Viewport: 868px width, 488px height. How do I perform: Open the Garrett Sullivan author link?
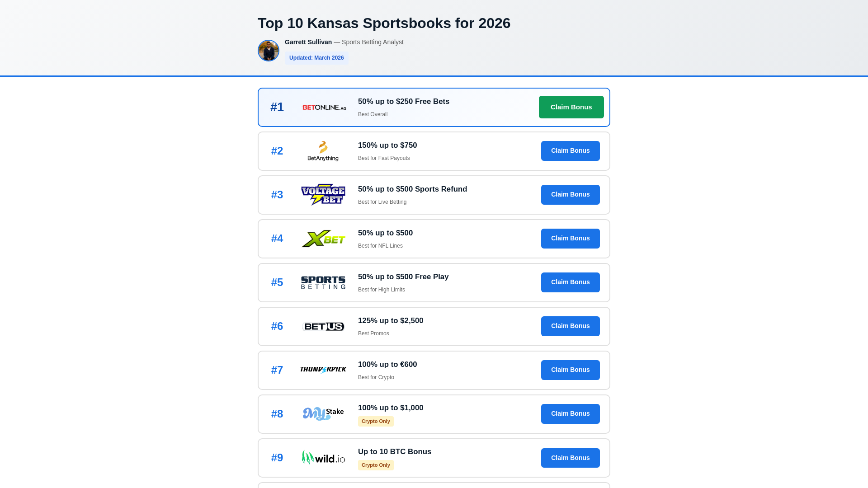(x=308, y=42)
